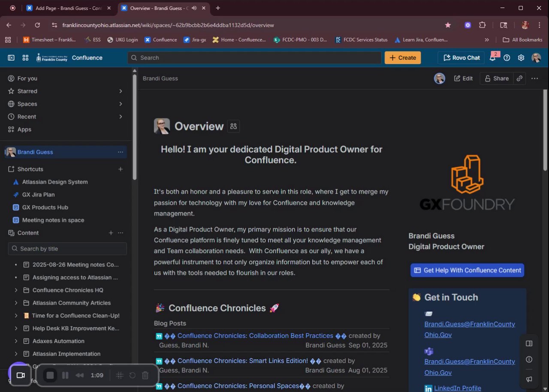Expand Atlassian Implementation page tree
549x392 pixels.
pos(16,354)
